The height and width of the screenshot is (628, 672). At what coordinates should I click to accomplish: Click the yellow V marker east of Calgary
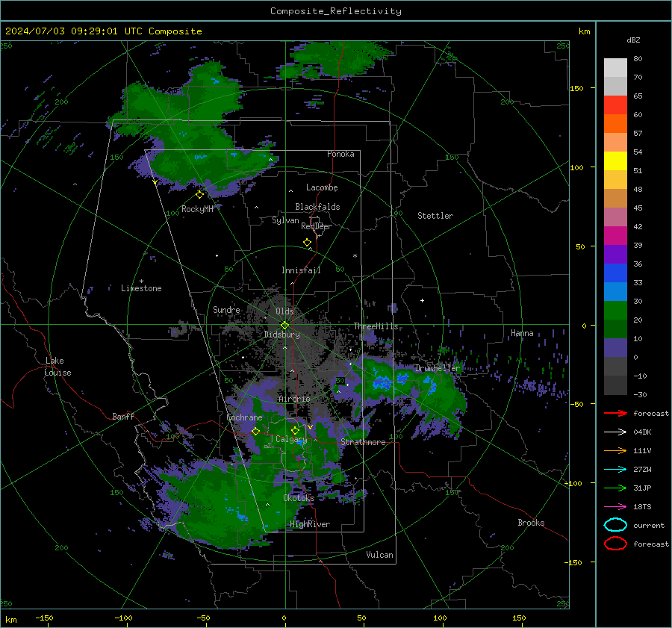pyautogui.click(x=310, y=427)
